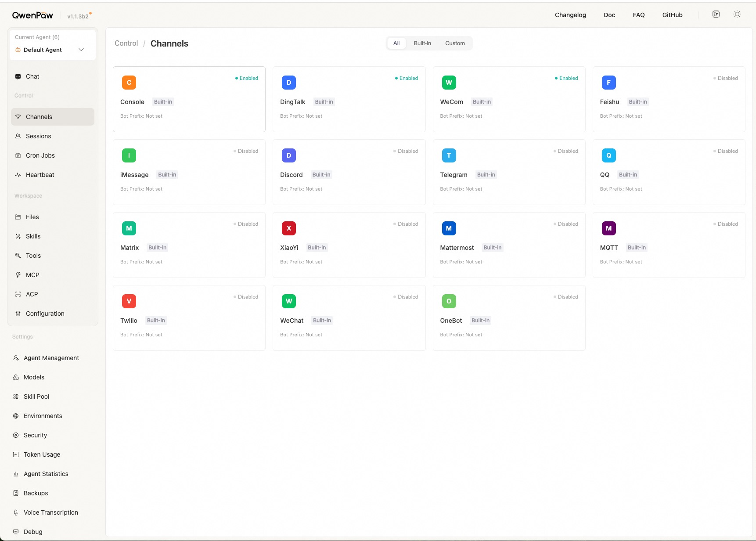Open the Configuration page
Screen dimensions: 756x541
click(53, 314)
